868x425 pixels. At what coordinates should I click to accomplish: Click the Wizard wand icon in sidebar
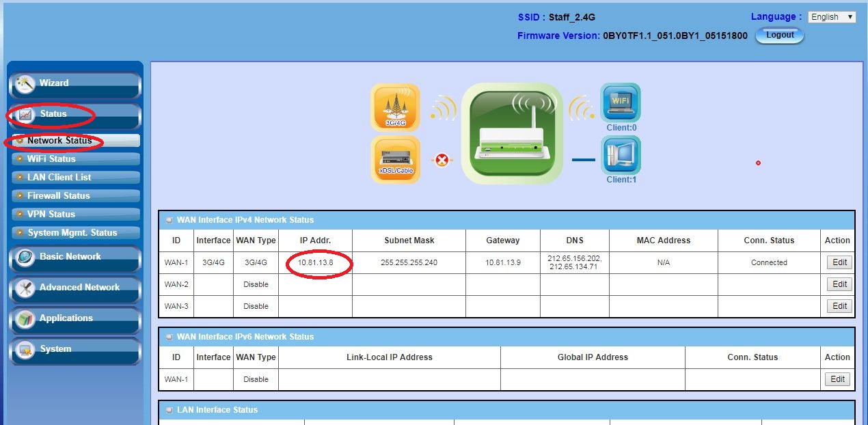(25, 83)
